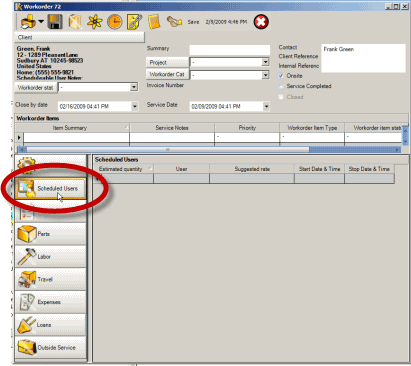Check the Service Completed checkbox
This screenshot has height=366, width=411.
(x=281, y=86)
